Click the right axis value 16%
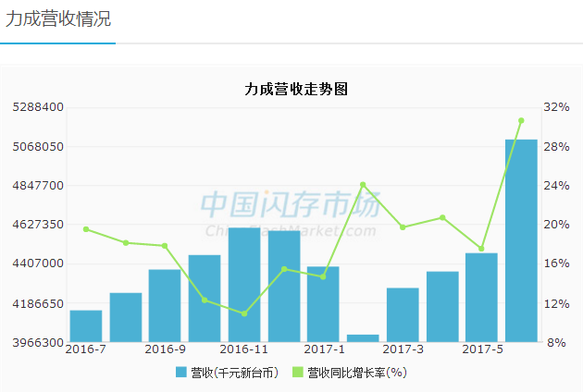The width and height of the screenshot is (583, 392). tap(556, 263)
